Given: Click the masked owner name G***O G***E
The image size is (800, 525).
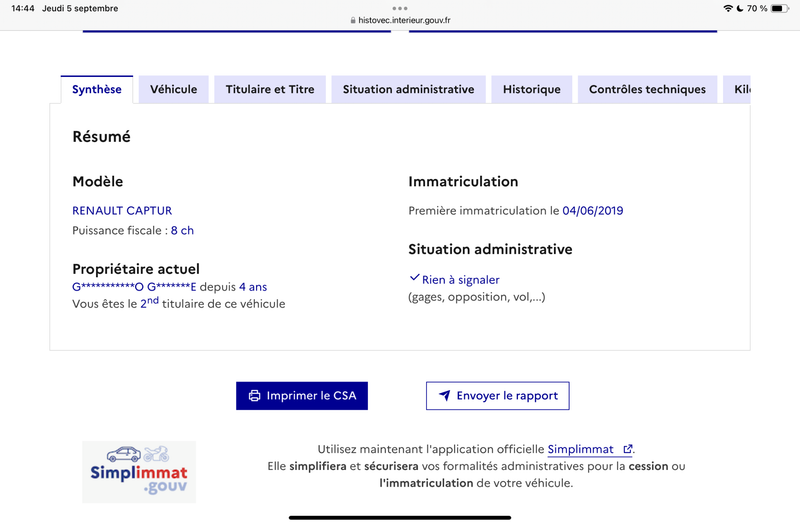Looking at the screenshot, I should pos(134,287).
